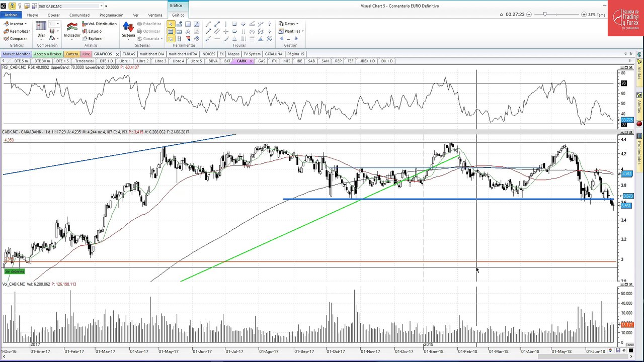Launch the Explorer tool
644x362 pixels.
click(x=92, y=38)
